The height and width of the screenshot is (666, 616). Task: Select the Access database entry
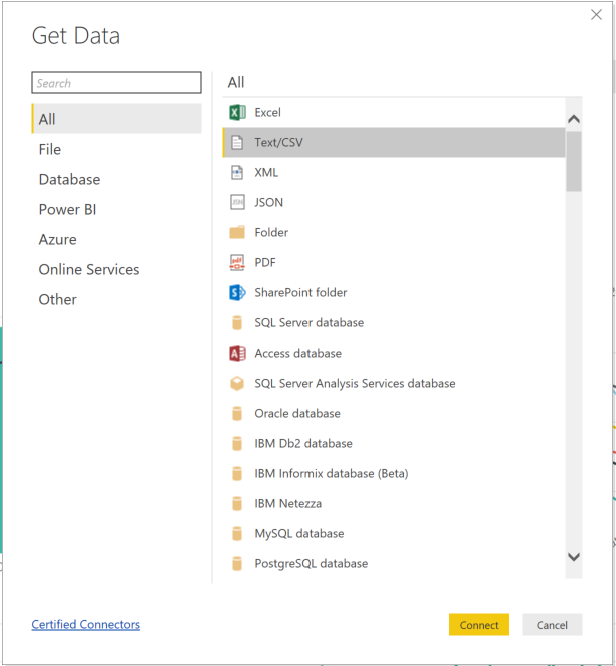pos(394,353)
